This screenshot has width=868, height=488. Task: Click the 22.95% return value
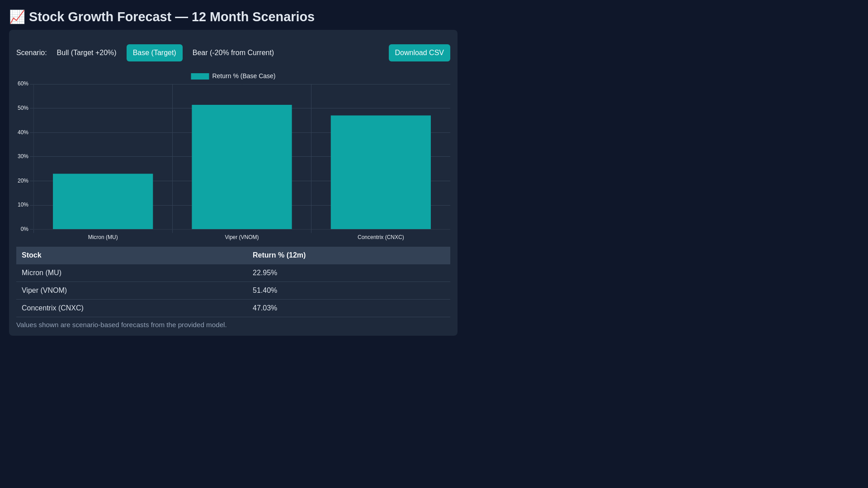coord(265,273)
